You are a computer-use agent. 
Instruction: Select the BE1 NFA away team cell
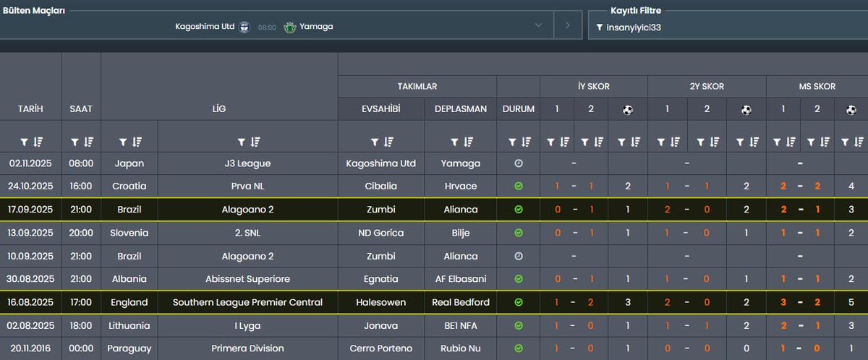point(461,325)
